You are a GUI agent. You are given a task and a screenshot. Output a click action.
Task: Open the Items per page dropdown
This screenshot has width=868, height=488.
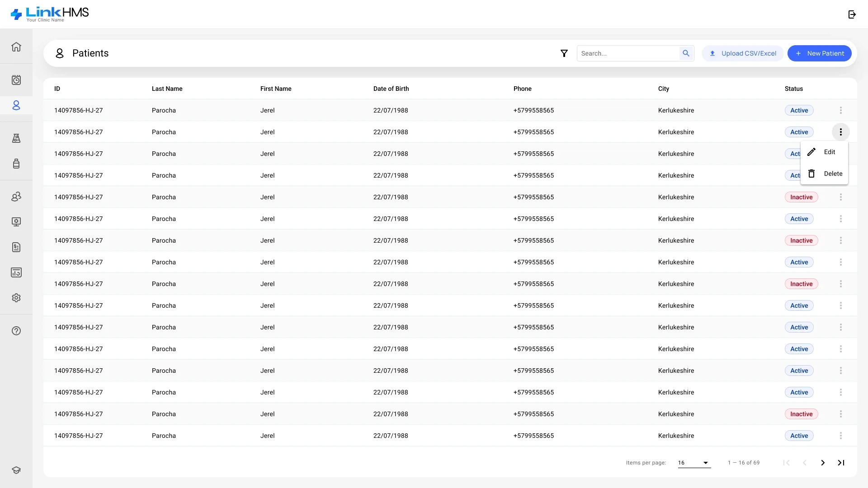pos(694,463)
